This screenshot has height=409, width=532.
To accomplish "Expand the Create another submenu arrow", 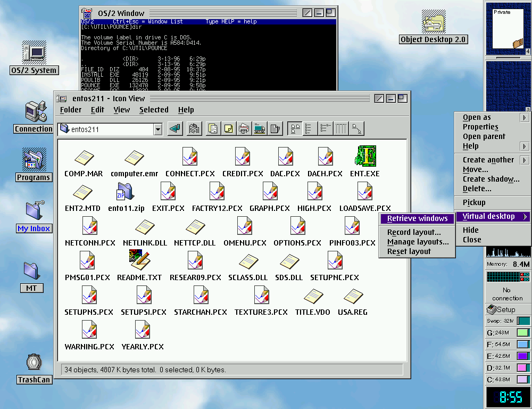I will (525, 160).
